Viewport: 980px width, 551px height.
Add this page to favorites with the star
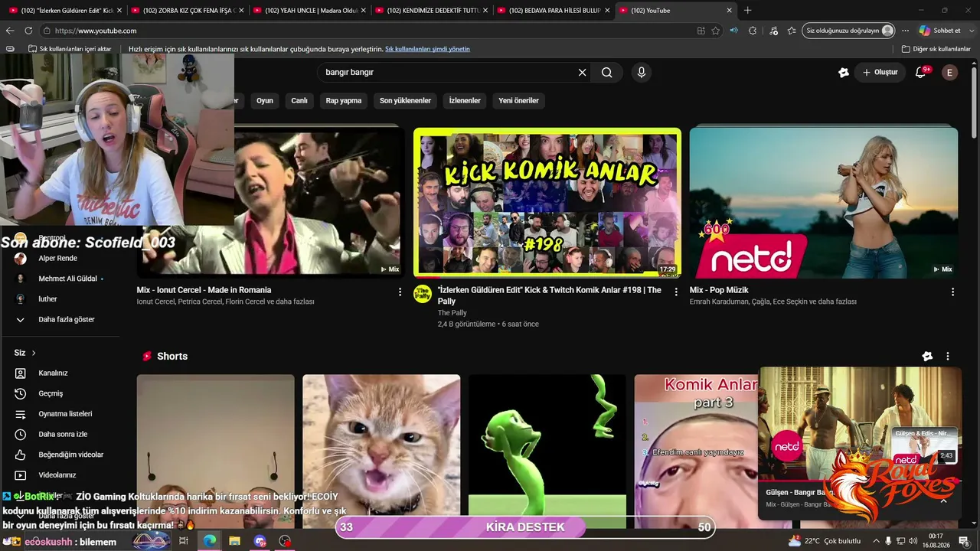716,31
